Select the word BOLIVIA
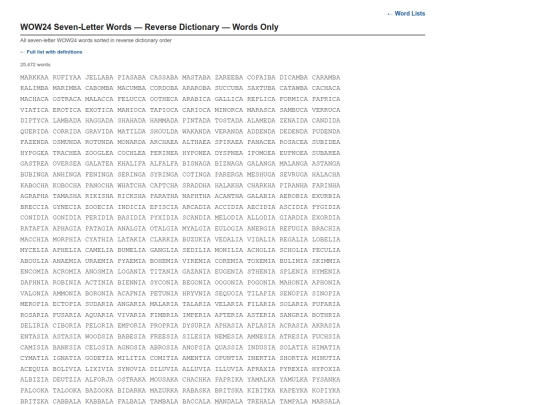 coord(67,369)
